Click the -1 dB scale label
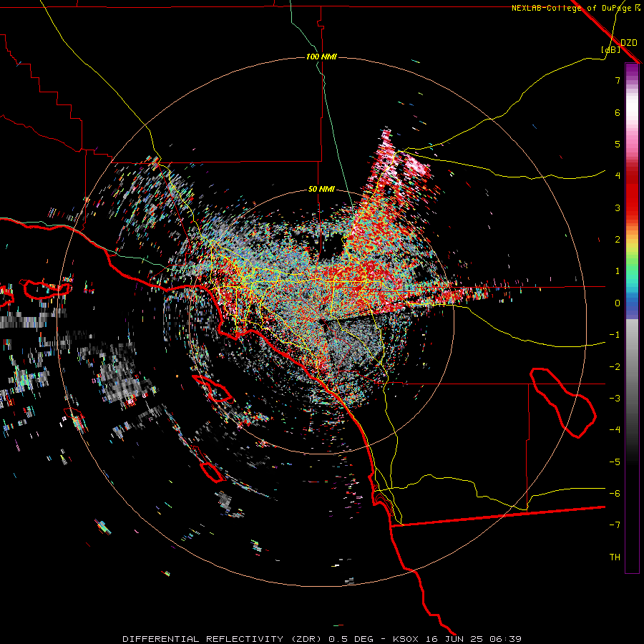Screen dimensions: 644x644 coord(615,335)
